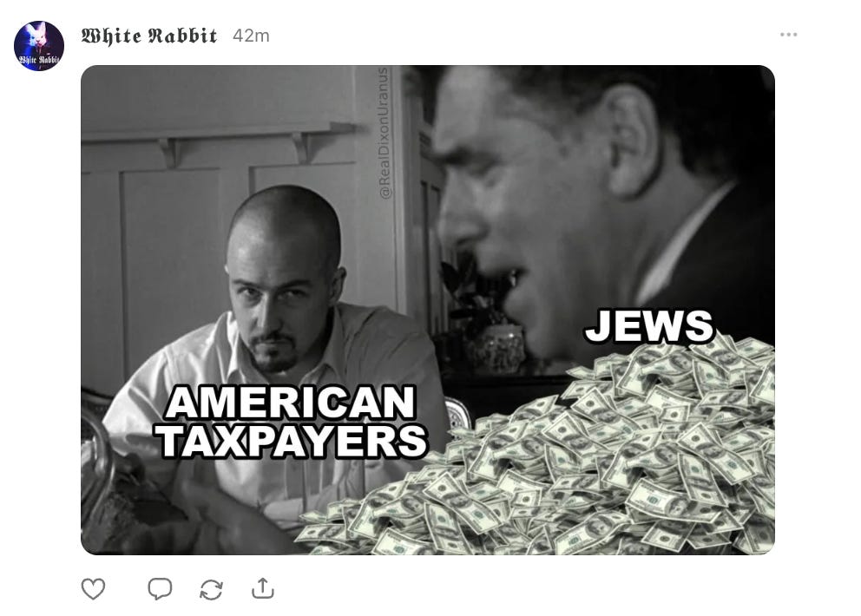
Task: Select the reply speech bubble button
Action: click(x=160, y=588)
